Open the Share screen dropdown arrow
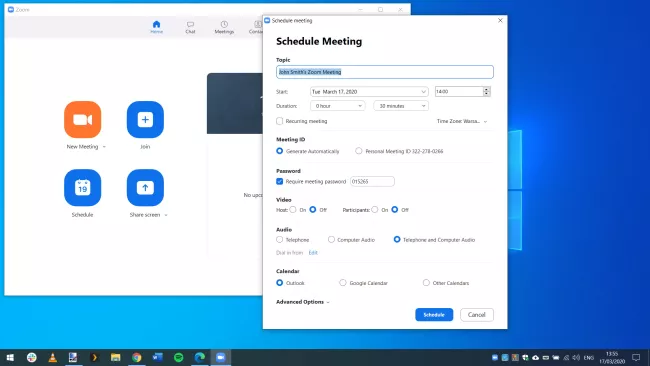The image size is (650, 366). [x=166, y=215]
